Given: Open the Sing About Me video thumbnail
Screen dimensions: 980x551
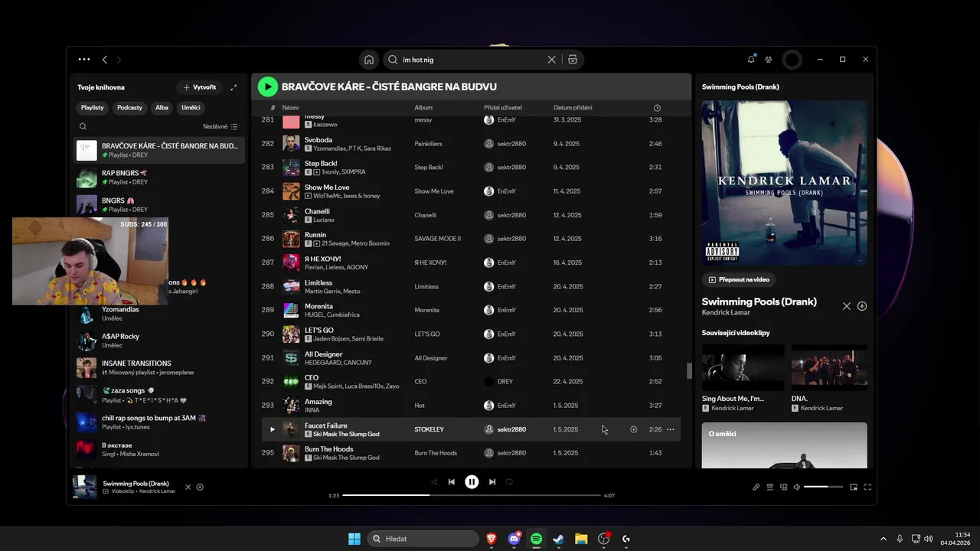Looking at the screenshot, I should [x=743, y=367].
